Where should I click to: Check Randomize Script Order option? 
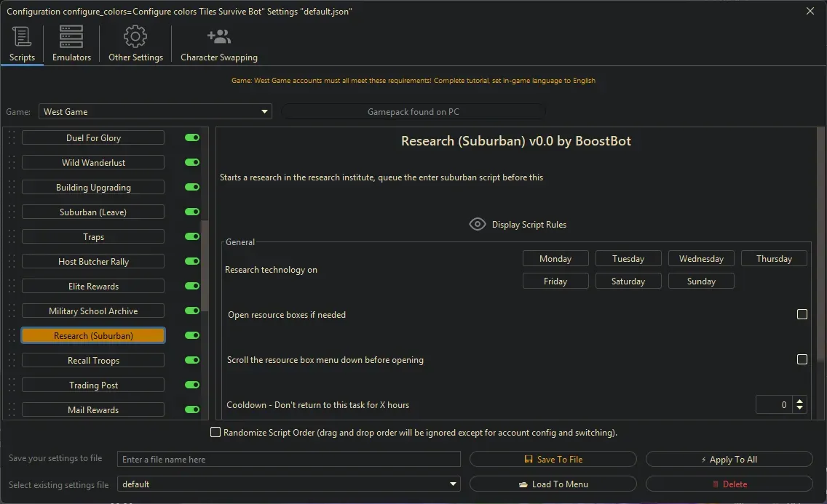(215, 433)
